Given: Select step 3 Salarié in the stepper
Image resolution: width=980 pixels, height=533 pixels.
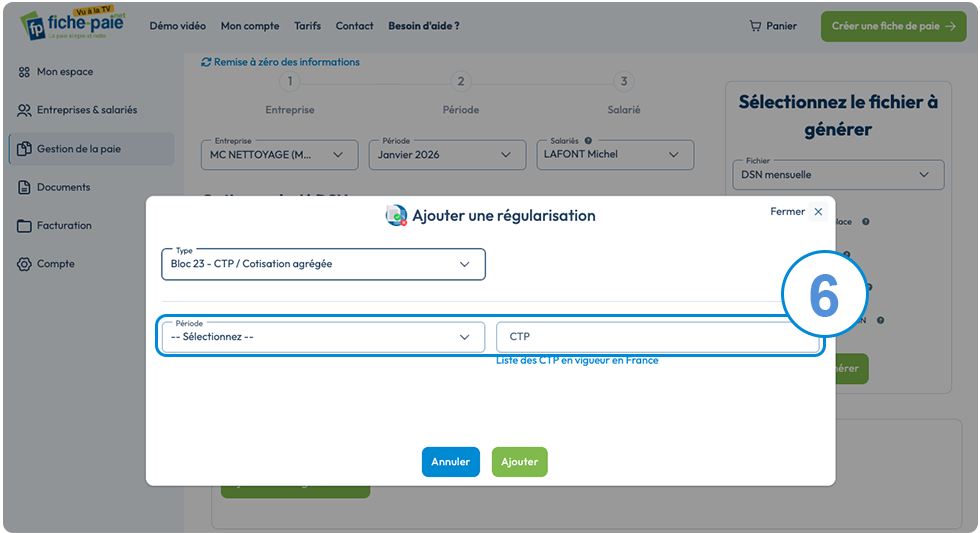Looking at the screenshot, I should [624, 81].
